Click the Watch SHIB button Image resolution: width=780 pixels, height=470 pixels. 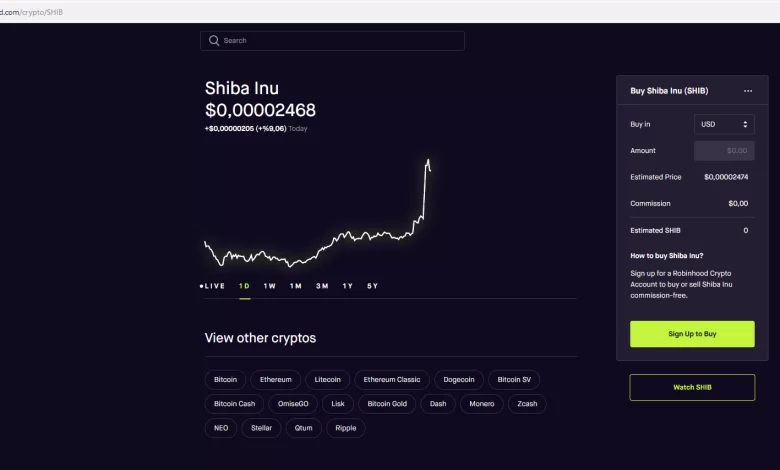pyautogui.click(x=692, y=387)
